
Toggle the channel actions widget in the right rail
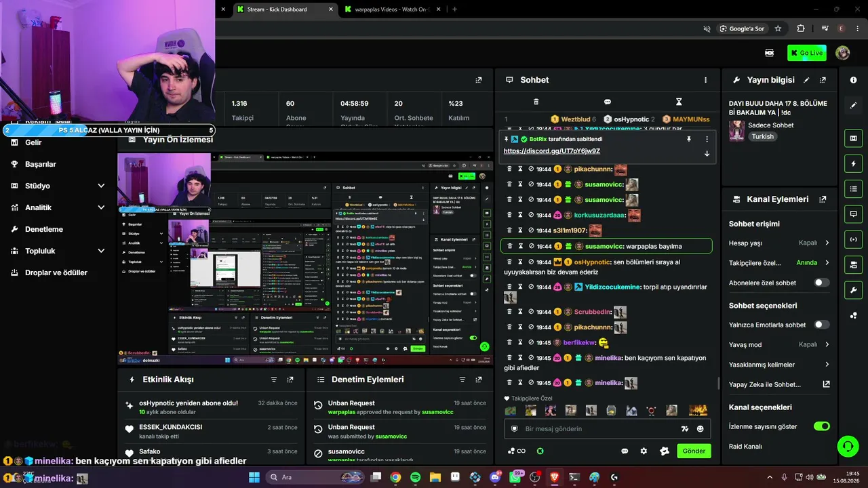pos(853,264)
